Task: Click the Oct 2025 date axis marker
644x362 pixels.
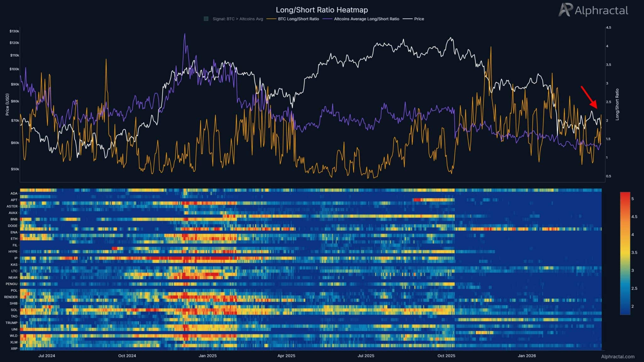Action: point(446,356)
